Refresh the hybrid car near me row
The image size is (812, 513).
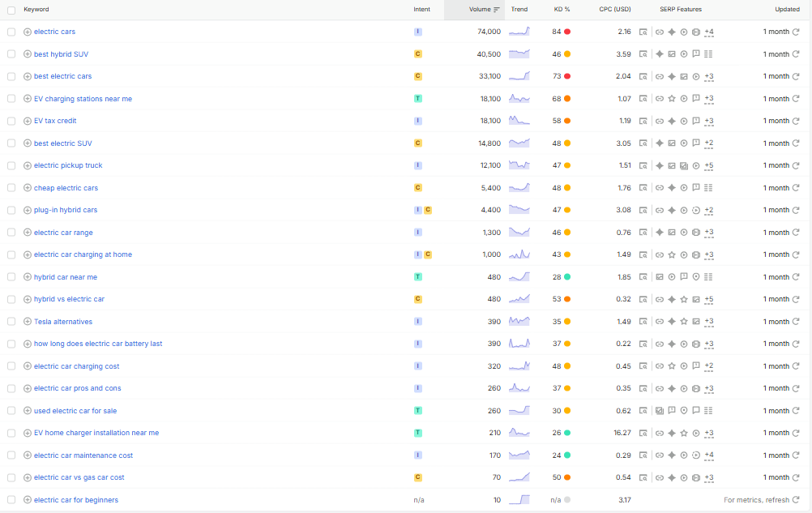point(796,277)
